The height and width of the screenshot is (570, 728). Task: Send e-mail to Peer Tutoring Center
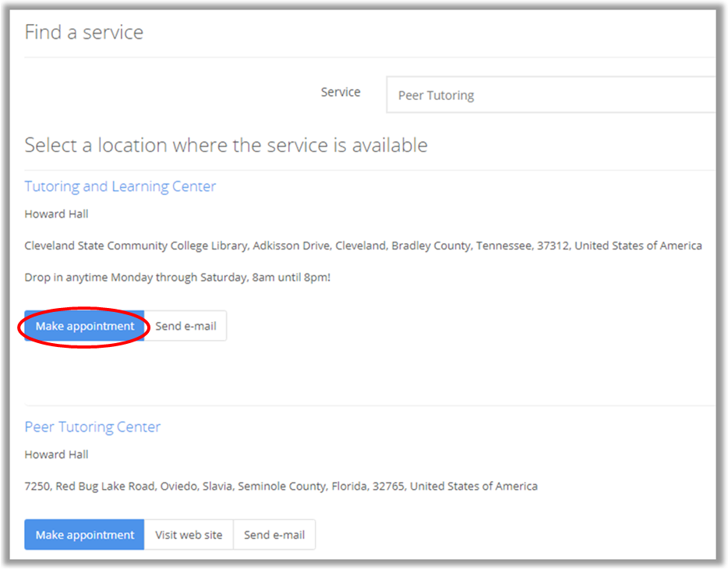(x=274, y=535)
